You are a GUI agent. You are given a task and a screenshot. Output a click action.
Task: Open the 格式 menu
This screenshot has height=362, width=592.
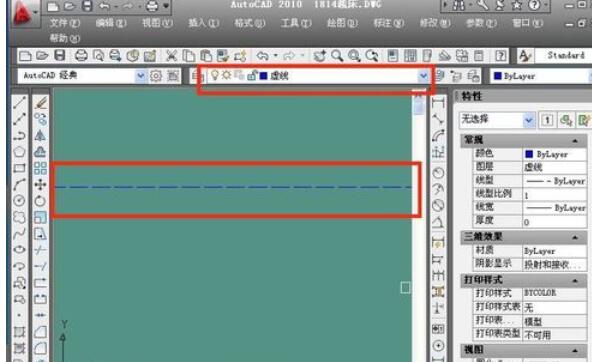pos(250,23)
